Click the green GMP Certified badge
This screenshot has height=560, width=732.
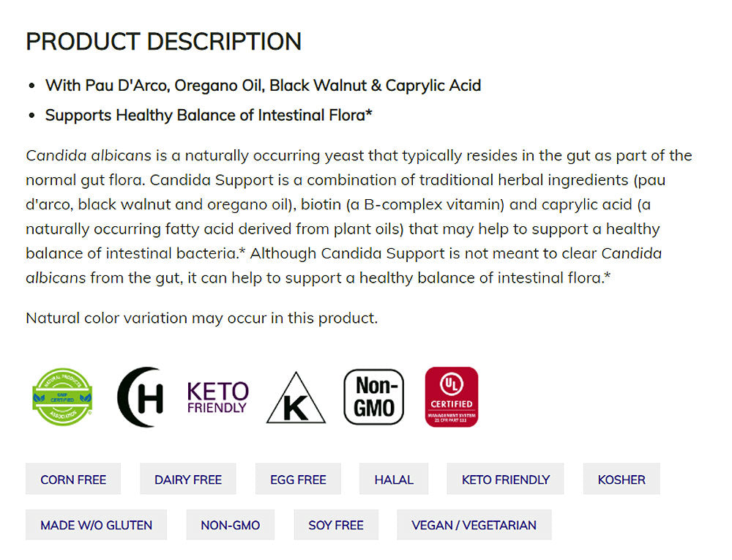[63, 397]
